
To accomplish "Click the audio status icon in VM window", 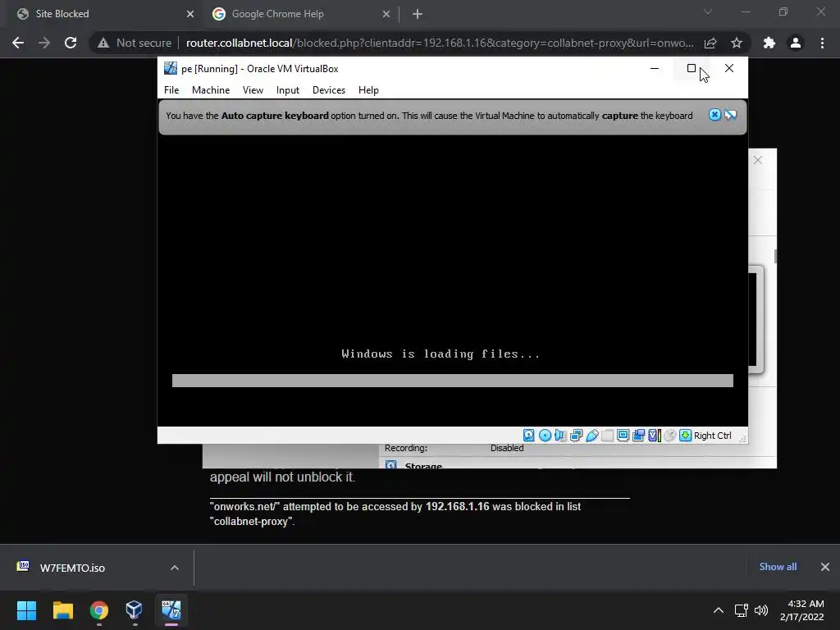I will tap(560, 436).
